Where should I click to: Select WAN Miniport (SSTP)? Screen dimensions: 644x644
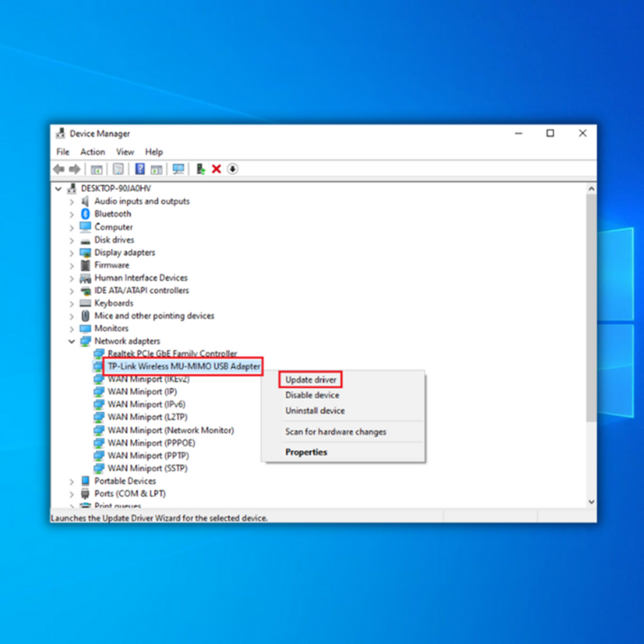click(147, 468)
